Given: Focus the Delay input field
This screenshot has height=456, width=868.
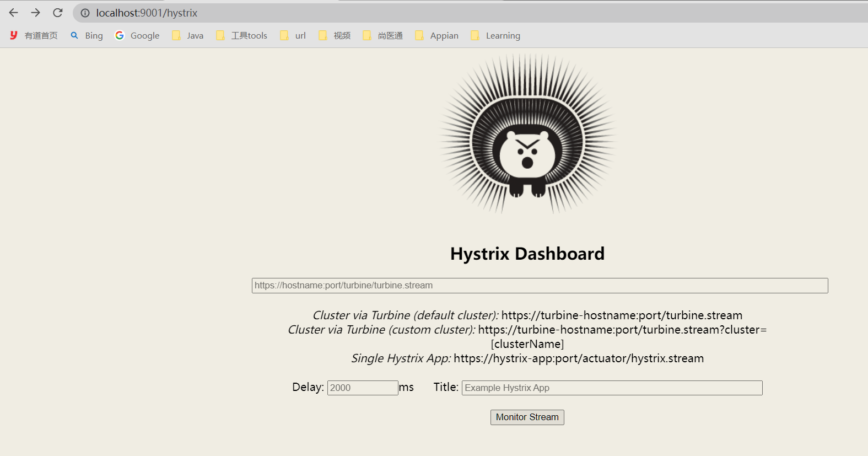Looking at the screenshot, I should coord(363,388).
